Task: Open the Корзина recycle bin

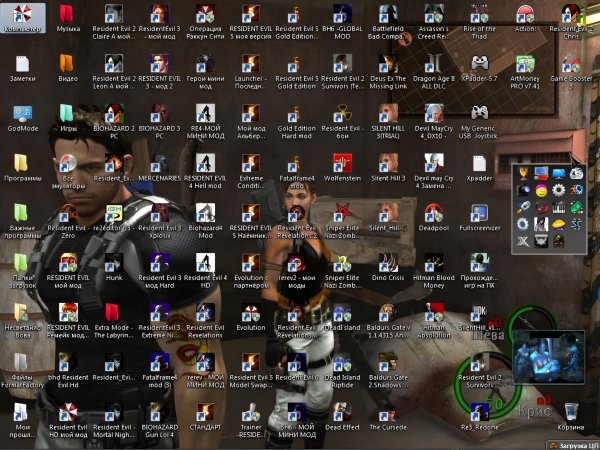Action: pos(571,416)
